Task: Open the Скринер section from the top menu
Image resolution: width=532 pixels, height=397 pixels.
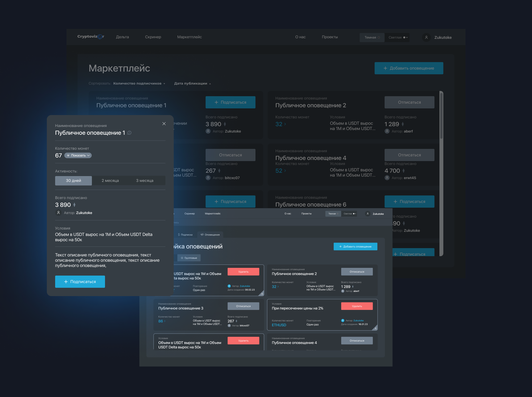Action: 153,37
